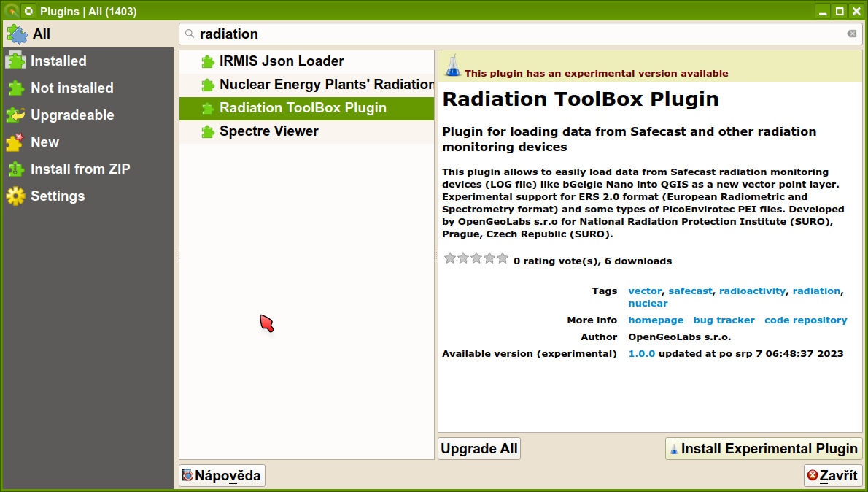Click the puzzle icon beside All
Viewport: 868px width, 492px height.
(x=17, y=34)
